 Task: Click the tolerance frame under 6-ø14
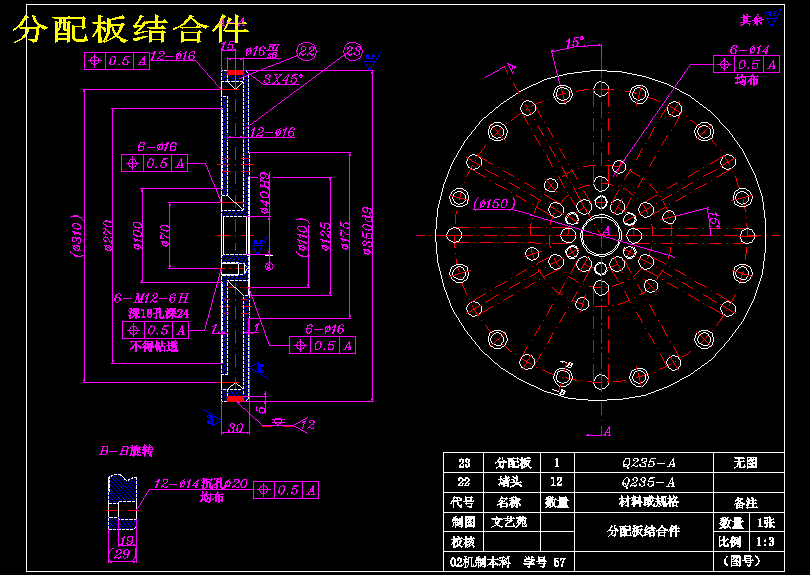click(x=746, y=65)
